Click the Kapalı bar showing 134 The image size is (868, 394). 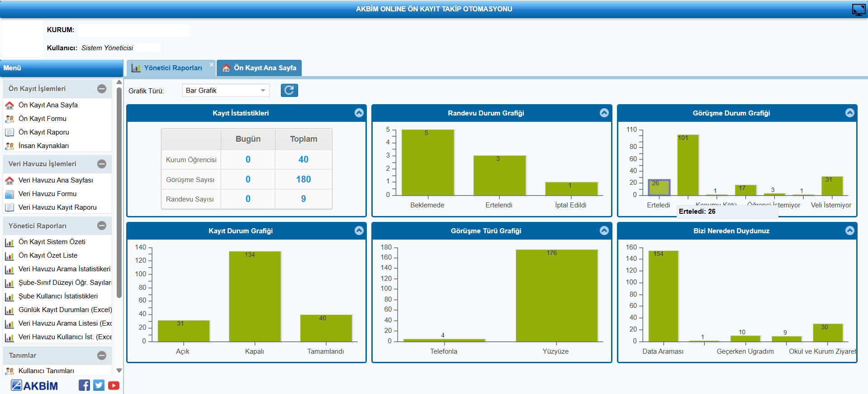pyautogui.click(x=255, y=297)
